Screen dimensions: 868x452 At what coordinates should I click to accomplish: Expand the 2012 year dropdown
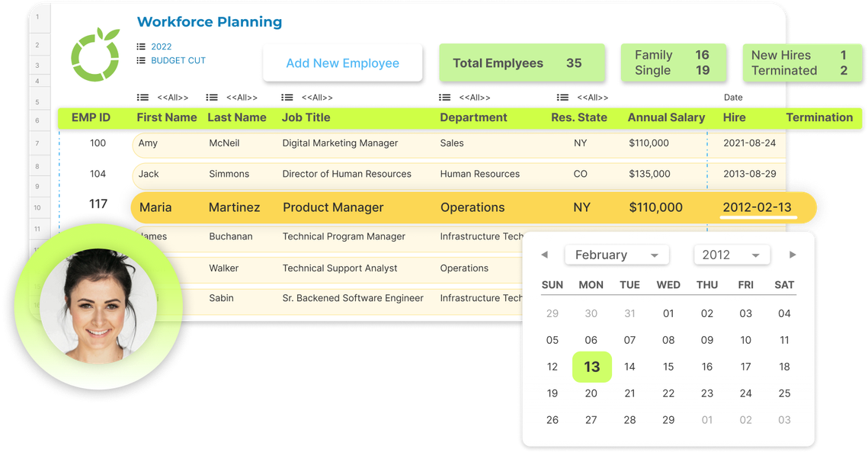click(x=732, y=255)
